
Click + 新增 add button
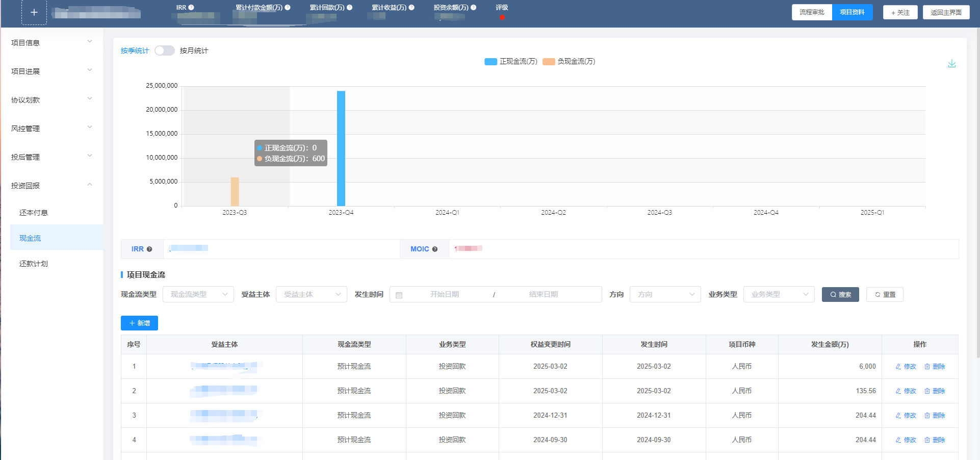[139, 323]
